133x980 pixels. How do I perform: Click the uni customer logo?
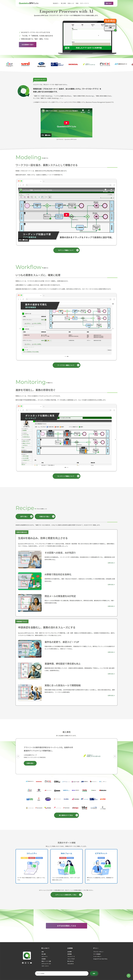click(x=26, y=64)
